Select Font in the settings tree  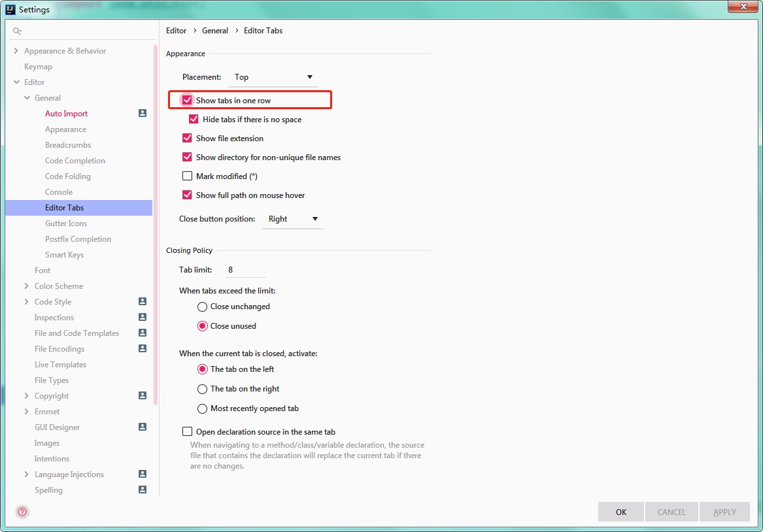point(42,271)
